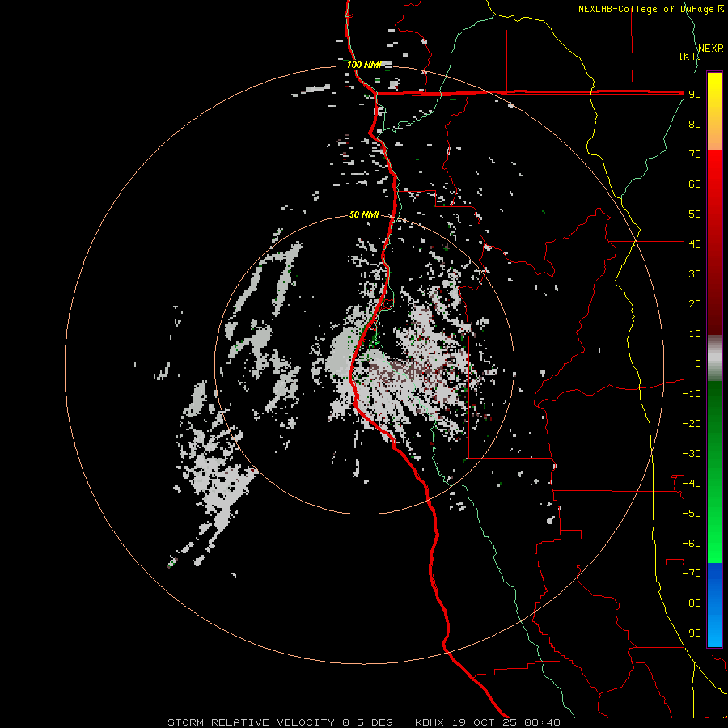Click the positive 90 value on velocity scale
The image size is (728, 728).
click(695, 95)
